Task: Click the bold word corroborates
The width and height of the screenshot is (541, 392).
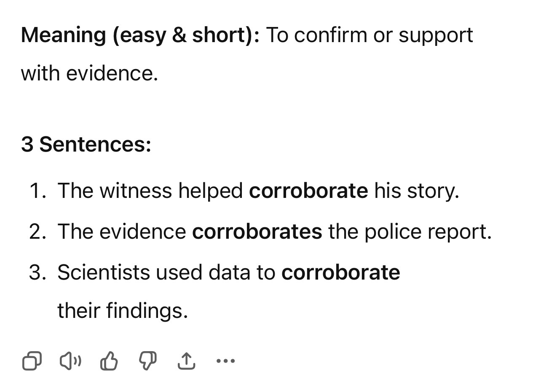Action: (x=257, y=232)
